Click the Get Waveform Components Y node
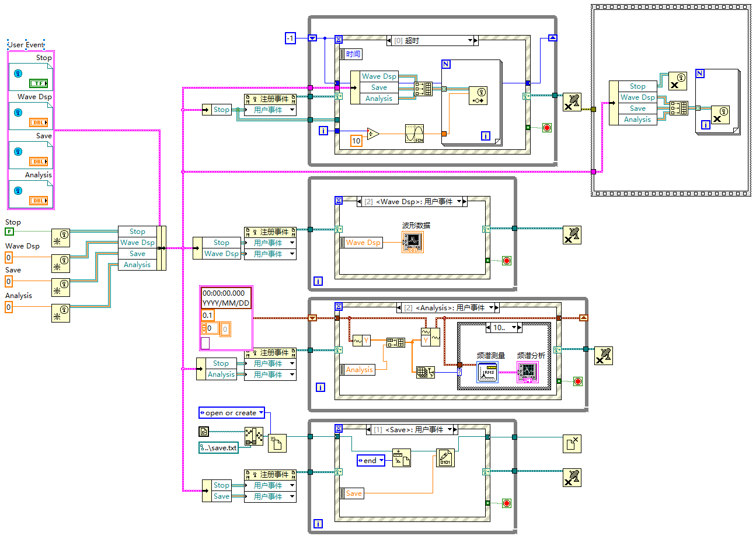756x536 pixels. (361, 339)
